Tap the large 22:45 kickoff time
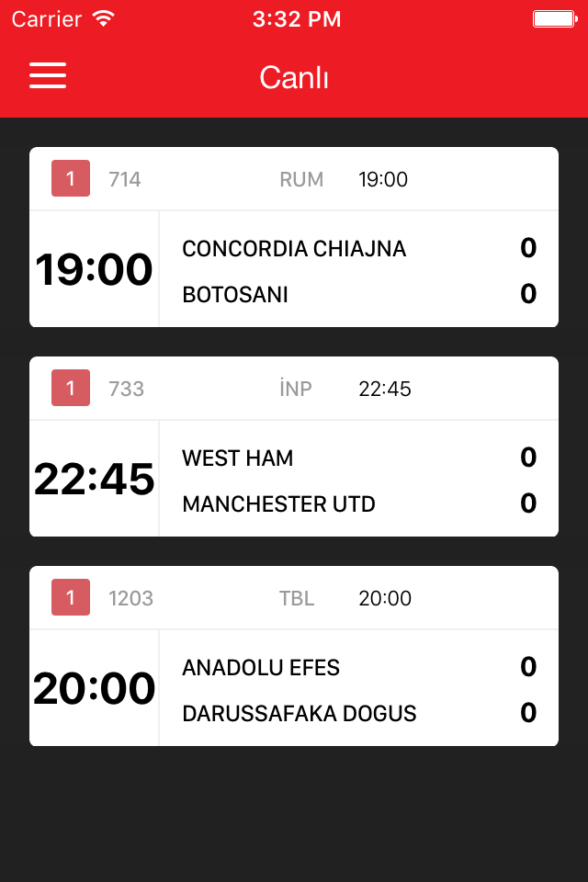This screenshot has height=882, width=588. click(x=94, y=480)
